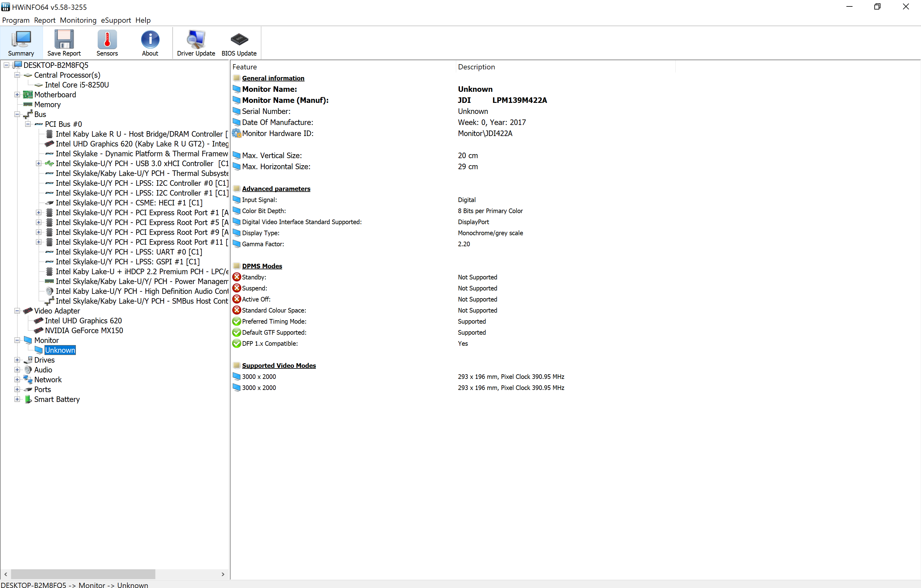Click the Monitor Hardware ID gear icon
The image size is (921, 588).
(237, 133)
